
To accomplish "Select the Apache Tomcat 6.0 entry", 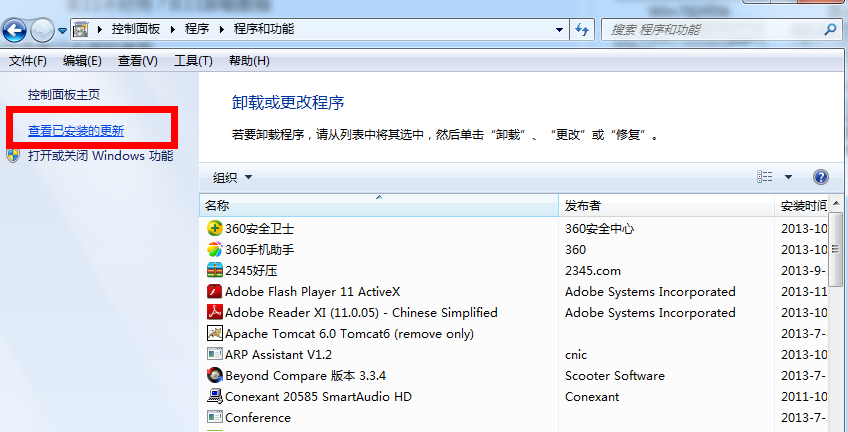I will pyautogui.click(x=349, y=333).
